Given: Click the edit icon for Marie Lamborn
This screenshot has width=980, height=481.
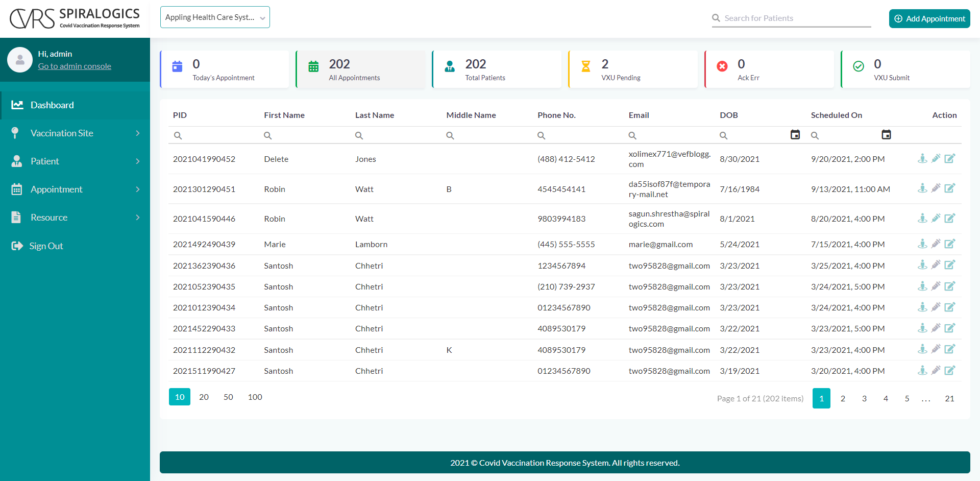Looking at the screenshot, I should click(x=949, y=244).
